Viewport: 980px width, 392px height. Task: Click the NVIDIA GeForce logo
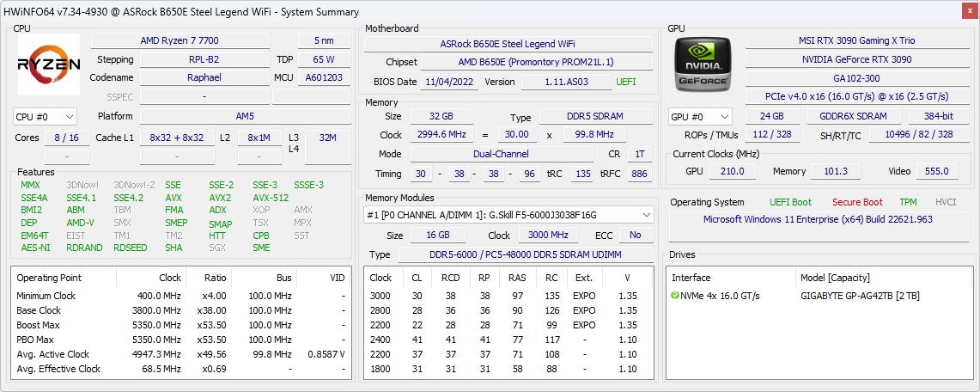pyautogui.click(x=702, y=64)
